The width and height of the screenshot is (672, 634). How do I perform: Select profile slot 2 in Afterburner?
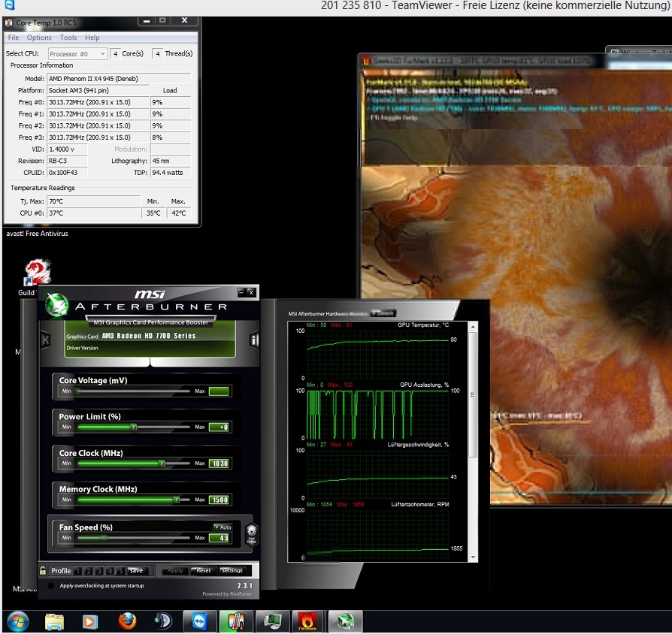tap(88, 571)
